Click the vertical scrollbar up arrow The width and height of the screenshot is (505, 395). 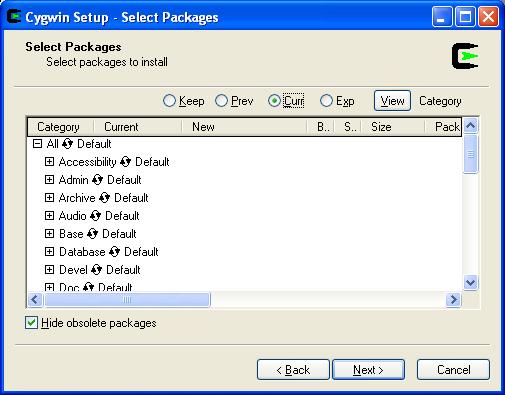tap(470, 126)
